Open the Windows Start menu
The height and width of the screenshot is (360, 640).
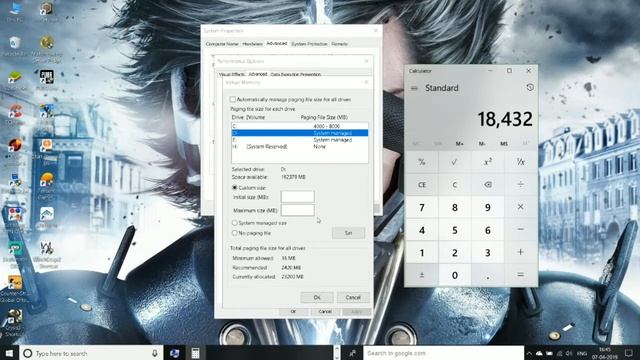(x=9, y=353)
